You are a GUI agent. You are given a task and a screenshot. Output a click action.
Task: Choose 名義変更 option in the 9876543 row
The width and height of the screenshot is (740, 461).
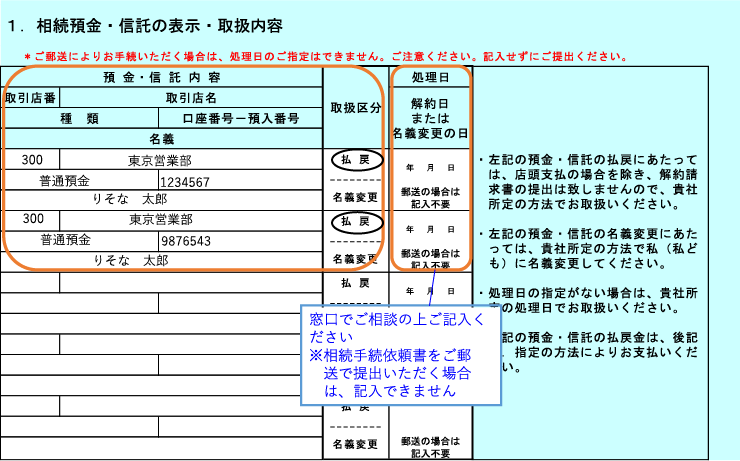coord(355,258)
